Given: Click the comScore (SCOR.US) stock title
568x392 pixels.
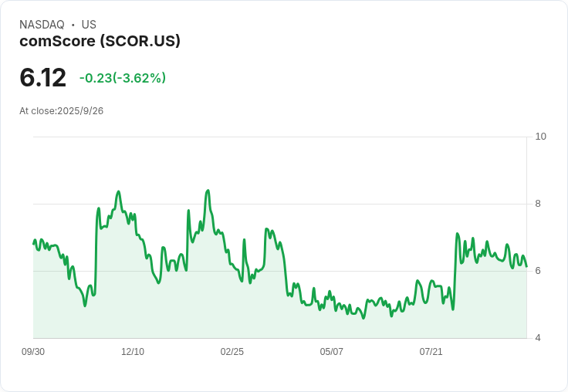Looking at the screenshot, I should click(x=100, y=42).
